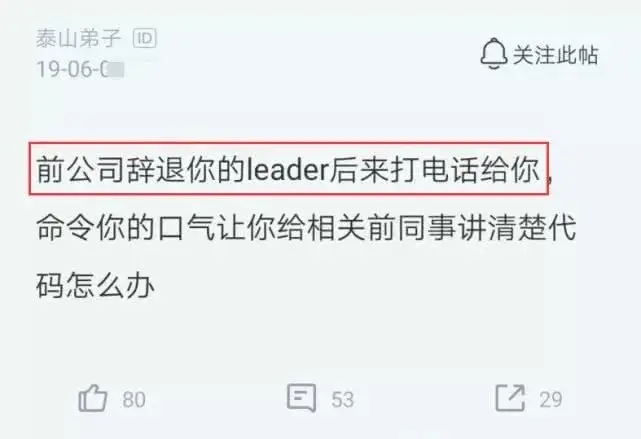Screen dimensions: 641x439
Task: Open profile of user 泰山弟子
Action: 78,39
